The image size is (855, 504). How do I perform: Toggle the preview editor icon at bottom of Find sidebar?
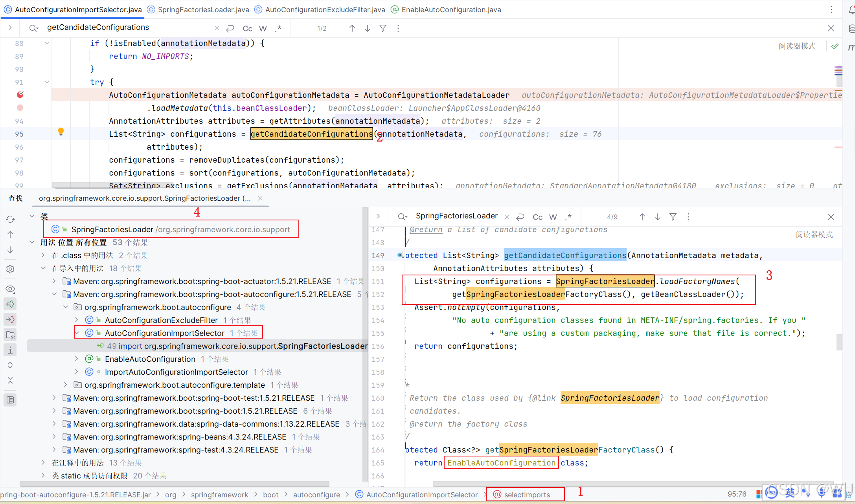[10, 400]
